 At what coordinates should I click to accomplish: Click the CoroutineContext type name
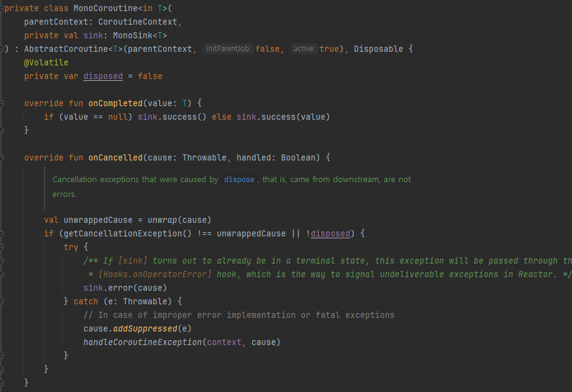138,22
